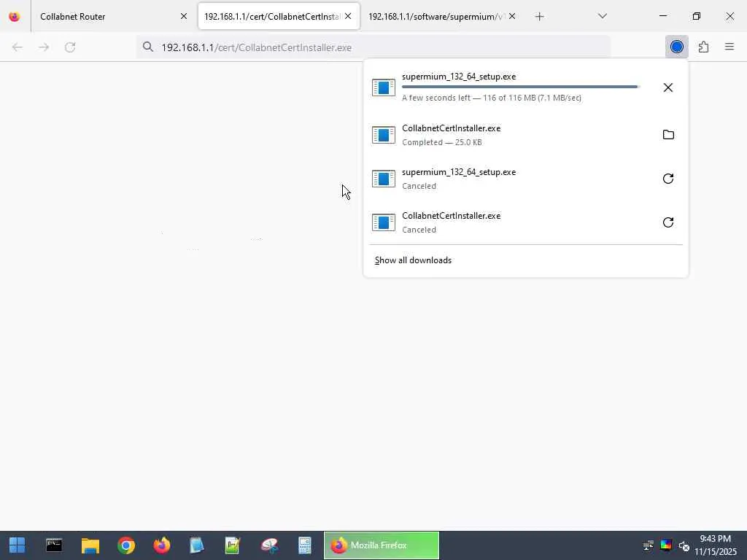Retry the canceled supermium_132_64_setup.exe download
This screenshot has height=560, width=747.
click(668, 179)
